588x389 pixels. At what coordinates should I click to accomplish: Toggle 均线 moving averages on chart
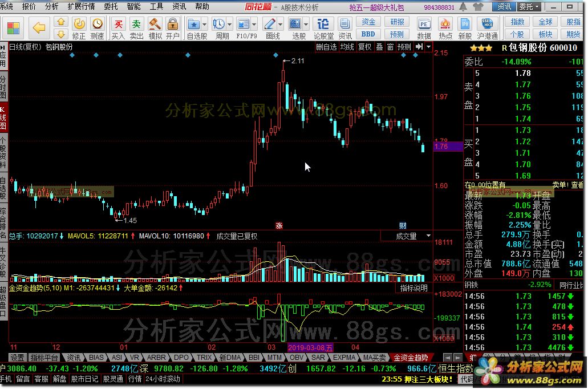347,47
